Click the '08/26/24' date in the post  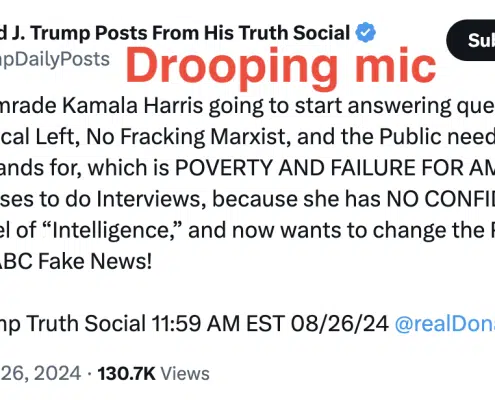[340, 323]
